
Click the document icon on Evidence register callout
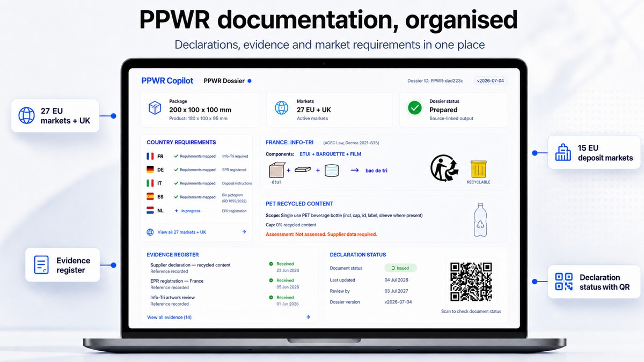pyautogui.click(x=41, y=265)
